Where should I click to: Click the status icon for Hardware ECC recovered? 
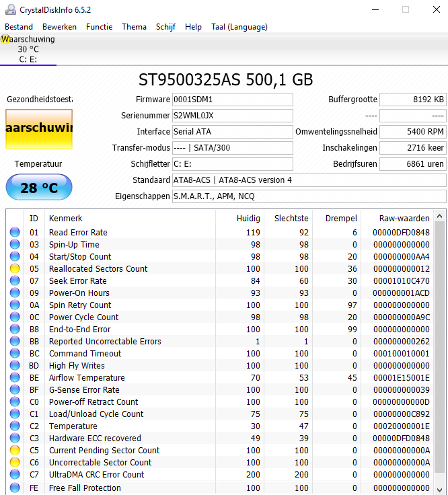pyautogui.click(x=15, y=438)
